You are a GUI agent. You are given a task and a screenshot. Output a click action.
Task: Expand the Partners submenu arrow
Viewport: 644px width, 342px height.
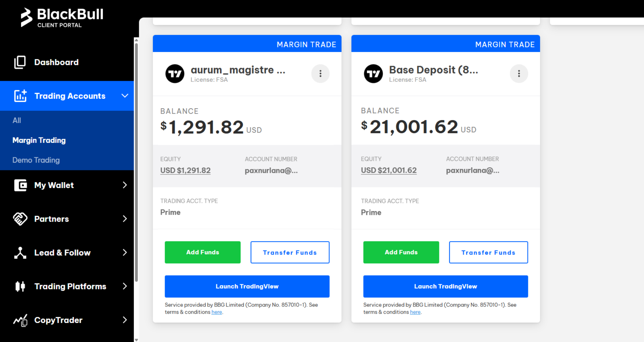point(125,219)
